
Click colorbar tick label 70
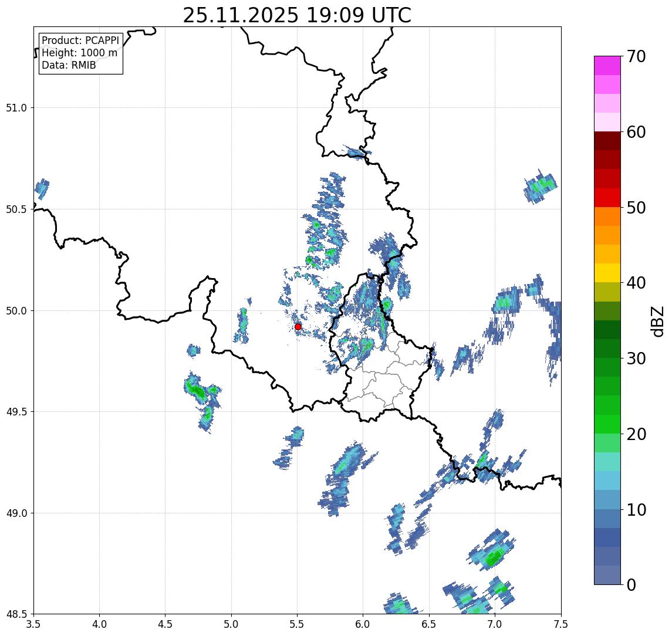click(636, 56)
